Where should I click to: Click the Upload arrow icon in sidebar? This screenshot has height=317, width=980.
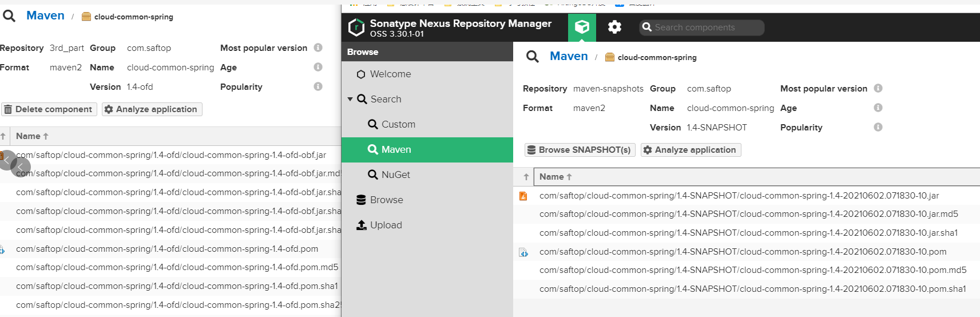point(362,225)
